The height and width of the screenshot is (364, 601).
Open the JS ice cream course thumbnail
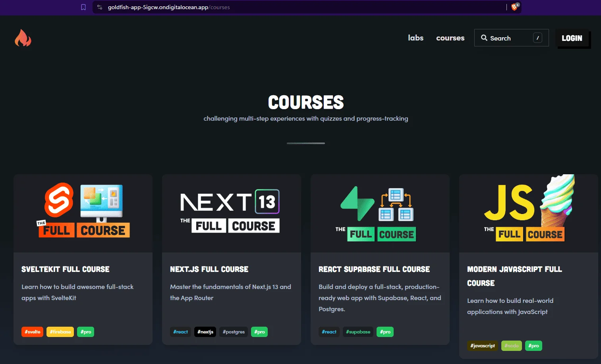click(529, 213)
